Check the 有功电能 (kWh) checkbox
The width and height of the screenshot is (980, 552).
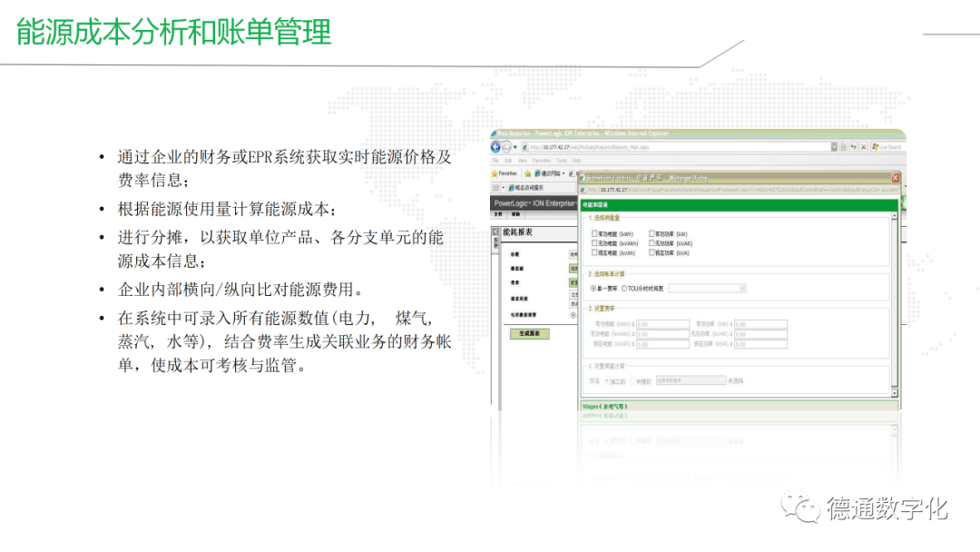[x=594, y=234]
